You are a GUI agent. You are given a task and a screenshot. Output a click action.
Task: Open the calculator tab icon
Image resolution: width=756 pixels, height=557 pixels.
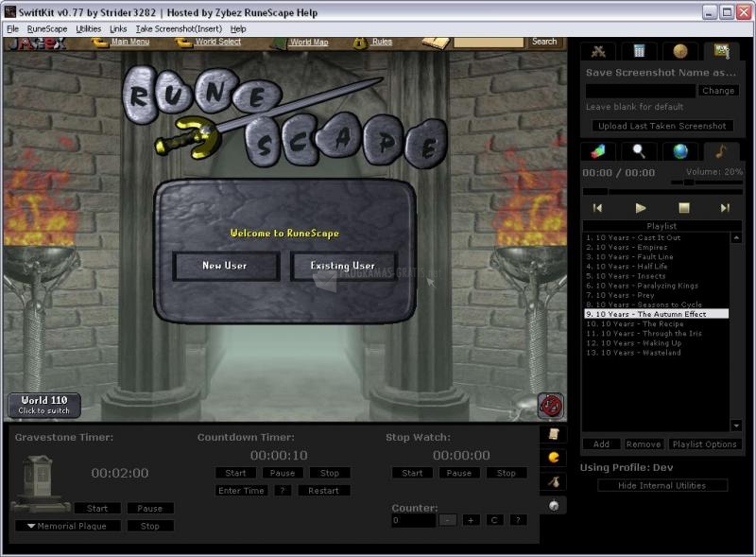(639, 51)
